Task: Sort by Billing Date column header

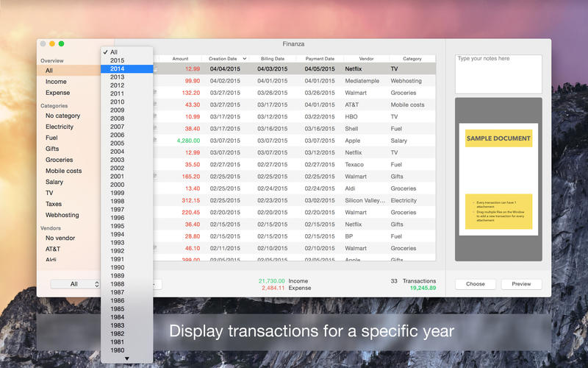Action: point(273,59)
